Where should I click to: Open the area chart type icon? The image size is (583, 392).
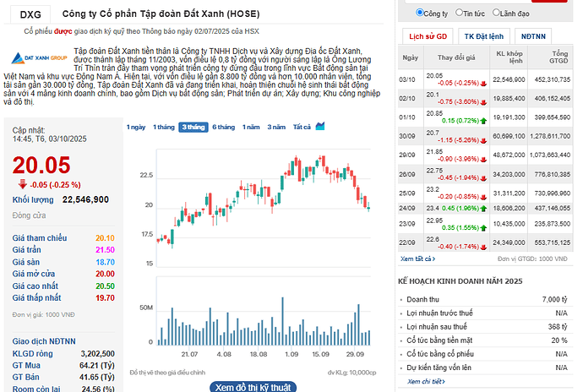point(320,127)
